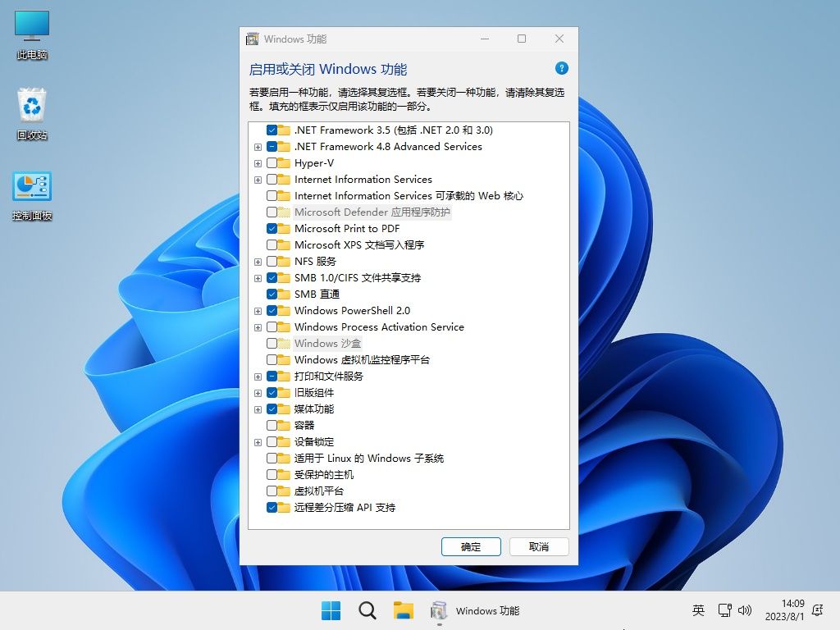840x630 pixels.
Task: Click the folder icon beside 旧版组件
Action: coord(284,393)
